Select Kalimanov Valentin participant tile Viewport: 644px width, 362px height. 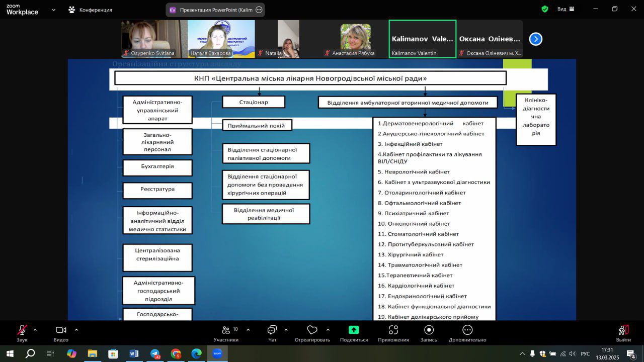423,39
